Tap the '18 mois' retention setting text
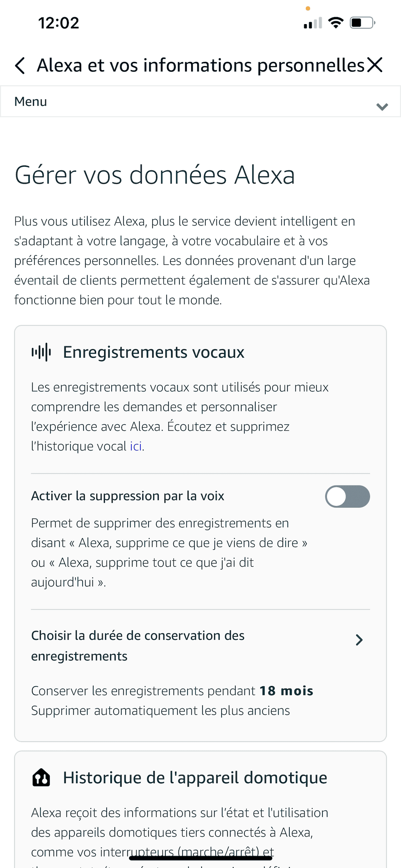401x868 pixels. [286, 691]
